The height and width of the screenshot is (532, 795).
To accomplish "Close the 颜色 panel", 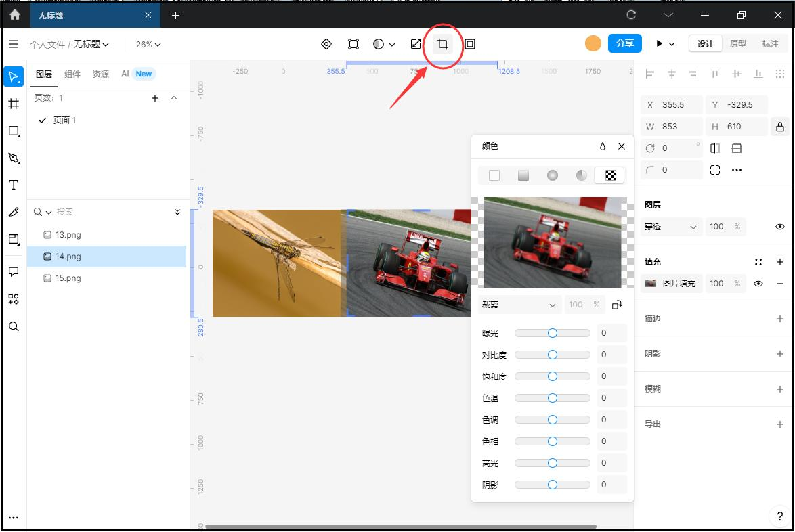I will (622, 146).
